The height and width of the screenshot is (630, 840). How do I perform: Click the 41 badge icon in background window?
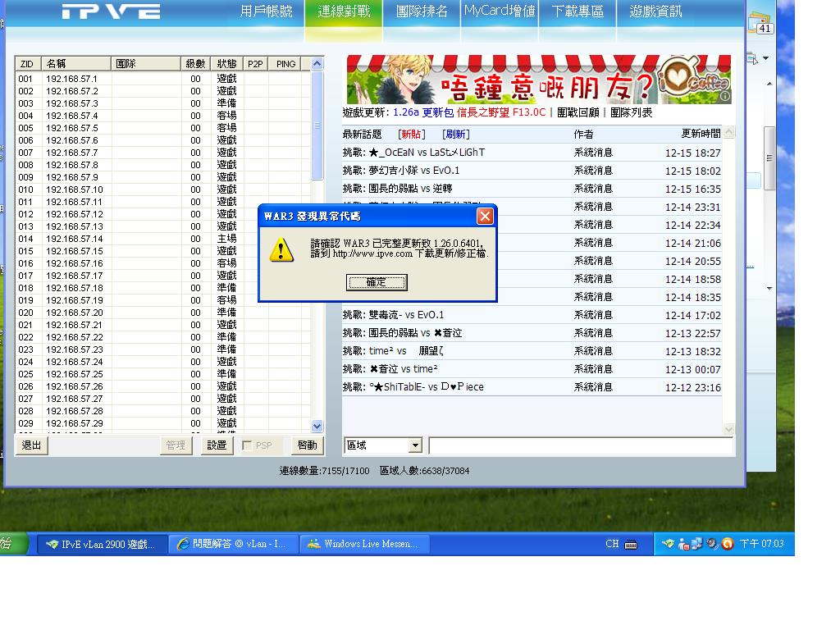760,25
